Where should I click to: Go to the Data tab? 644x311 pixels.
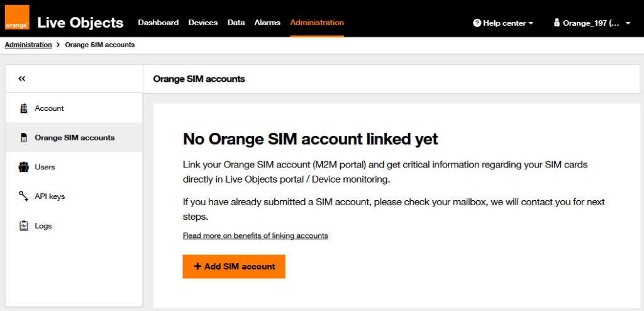click(236, 23)
